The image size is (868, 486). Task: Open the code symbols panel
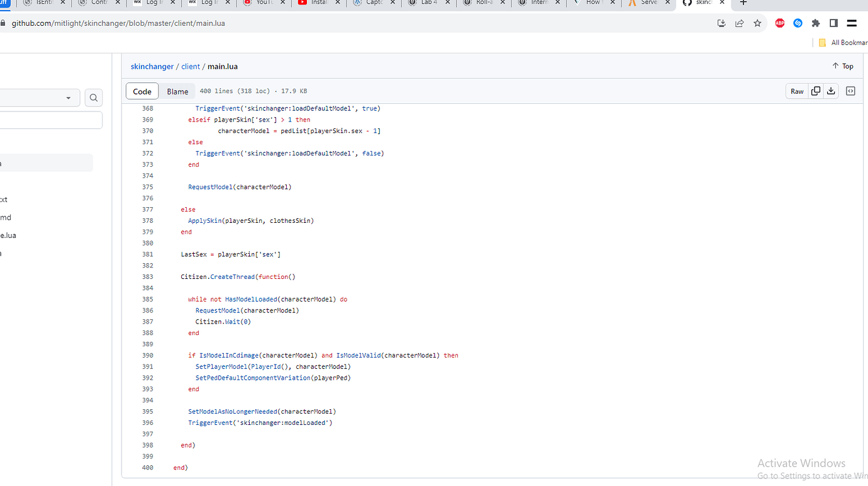(x=850, y=91)
